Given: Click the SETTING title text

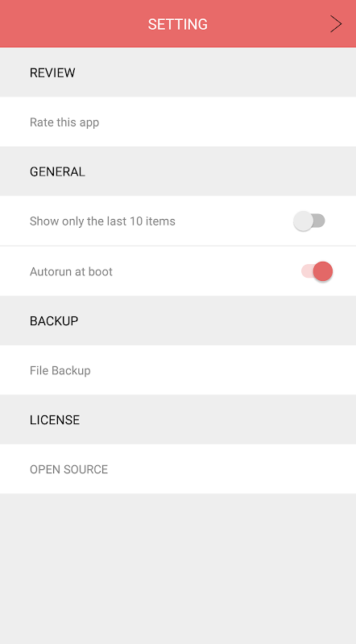Looking at the screenshot, I should [x=177, y=24].
